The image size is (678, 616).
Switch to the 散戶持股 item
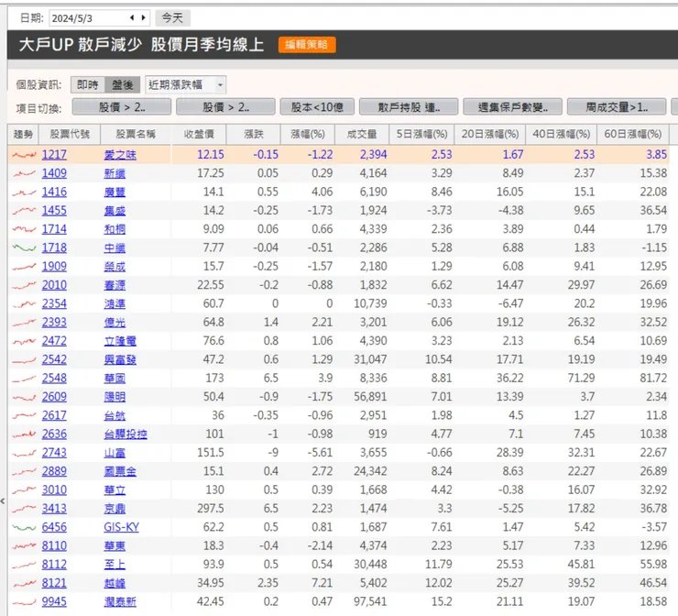point(409,107)
